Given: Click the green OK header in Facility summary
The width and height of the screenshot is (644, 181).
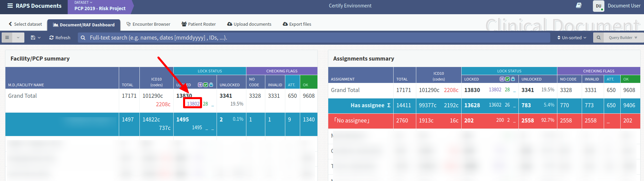Looking at the screenshot, I should point(306,85).
